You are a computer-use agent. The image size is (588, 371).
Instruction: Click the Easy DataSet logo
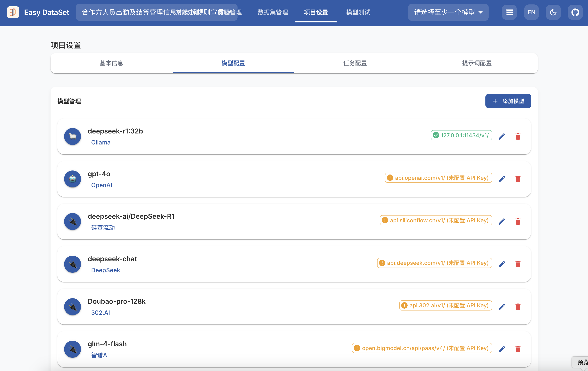13,12
